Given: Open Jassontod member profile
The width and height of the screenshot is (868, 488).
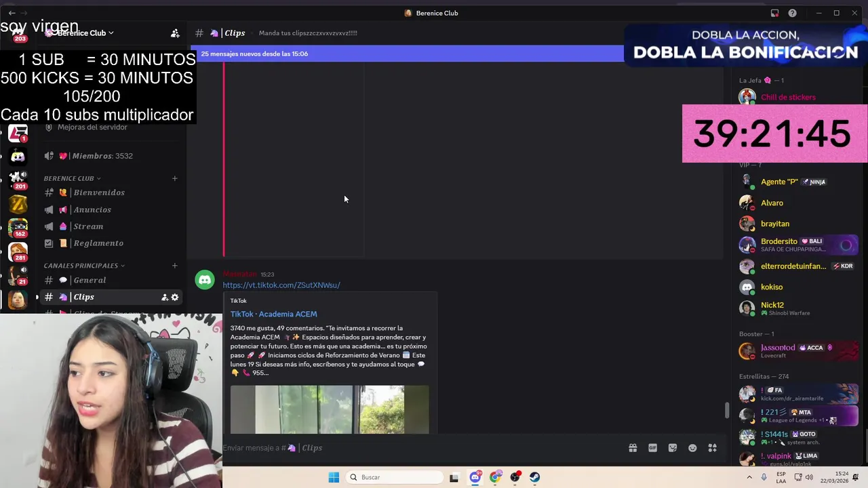Looking at the screenshot, I should (x=797, y=350).
